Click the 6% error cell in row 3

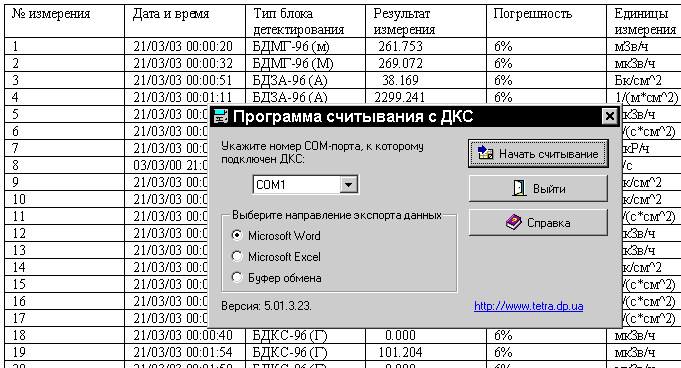(503, 80)
